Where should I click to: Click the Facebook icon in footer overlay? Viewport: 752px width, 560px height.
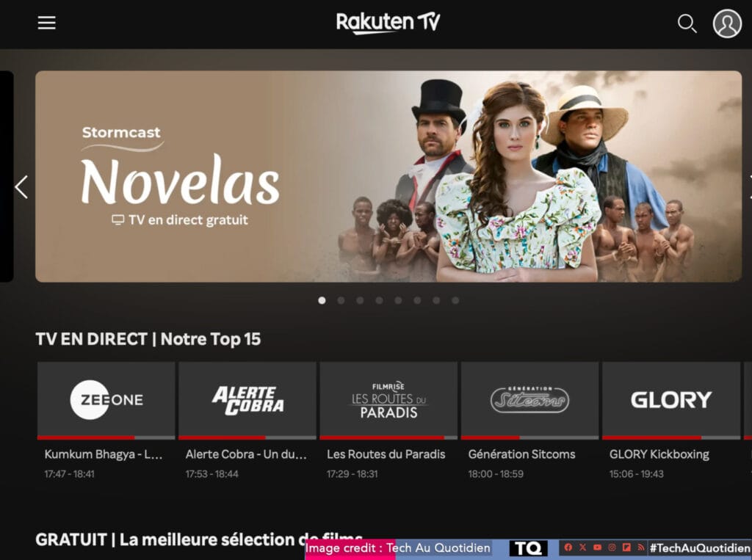pyautogui.click(x=568, y=547)
